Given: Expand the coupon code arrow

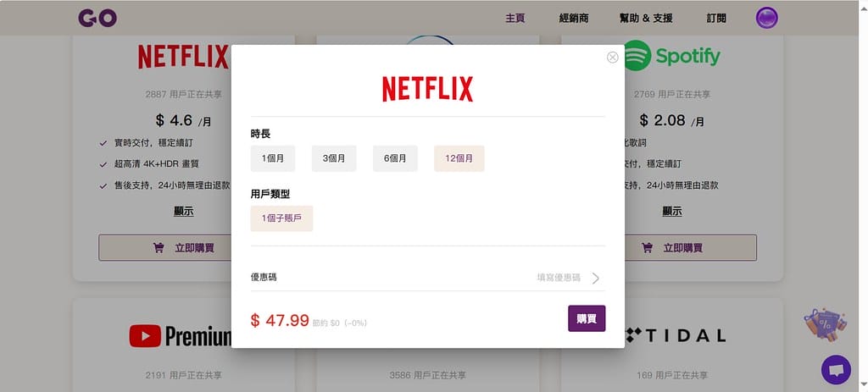Looking at the screenshot, I should point(596,278).
